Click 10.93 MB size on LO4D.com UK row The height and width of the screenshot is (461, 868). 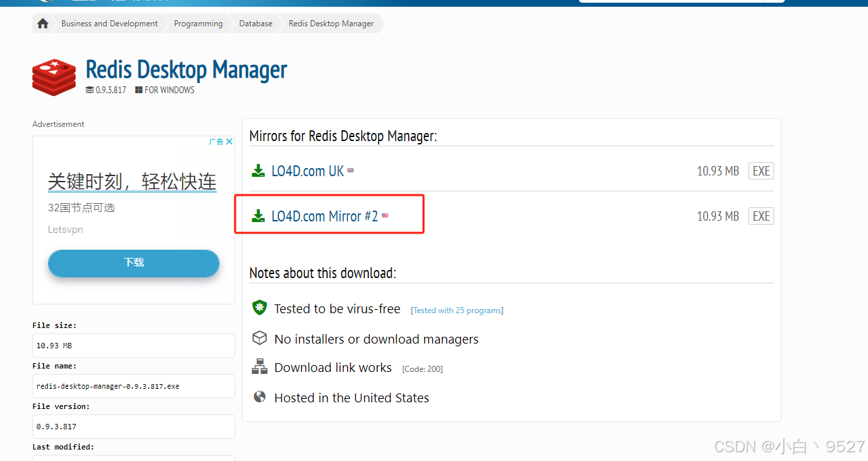click(718, 171)
